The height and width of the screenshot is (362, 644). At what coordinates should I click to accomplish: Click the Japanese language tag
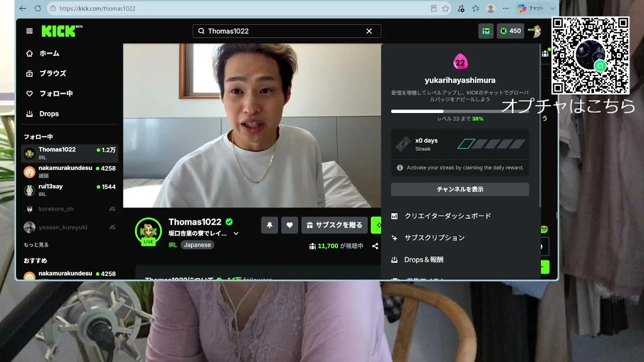pos(197,245)
